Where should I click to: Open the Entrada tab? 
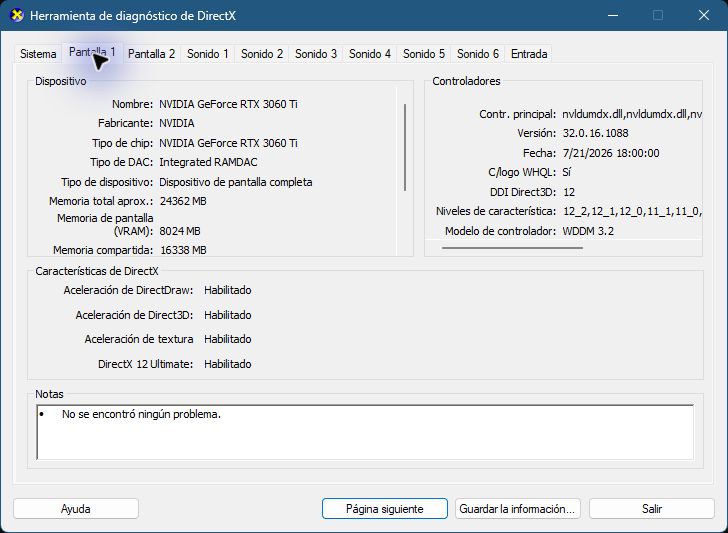[x=529, y=54]
